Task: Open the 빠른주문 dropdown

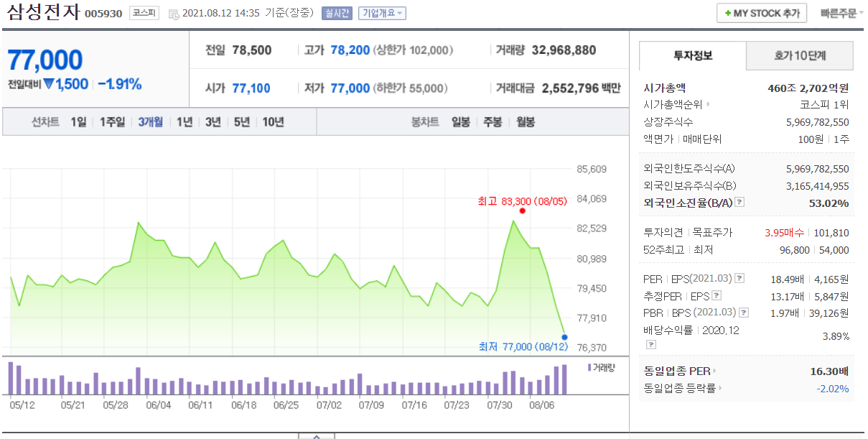Action: coord(843,13)
